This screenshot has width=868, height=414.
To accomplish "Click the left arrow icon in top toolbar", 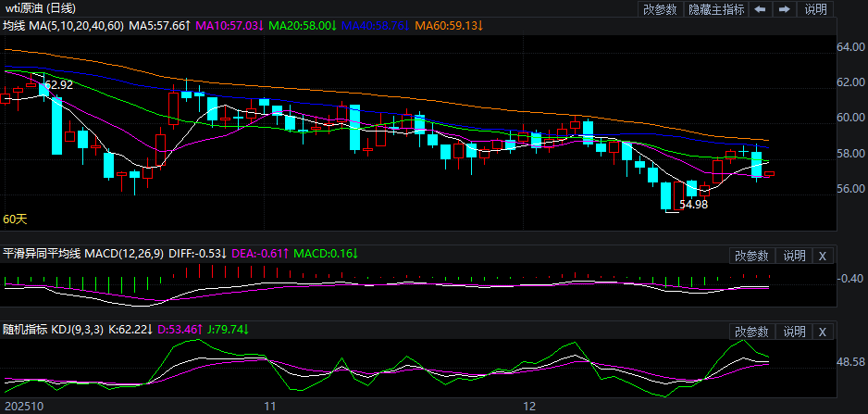I will [761, 9].
